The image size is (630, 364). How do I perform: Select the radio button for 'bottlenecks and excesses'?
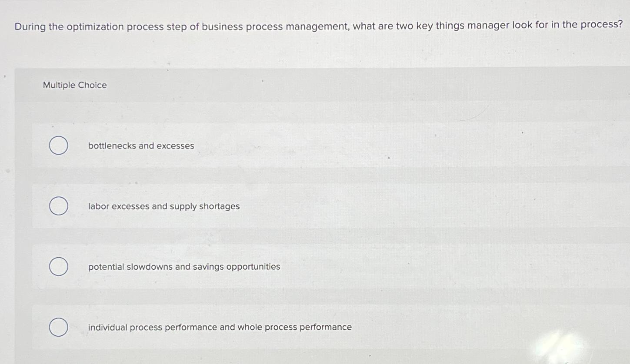coord(58,146)
